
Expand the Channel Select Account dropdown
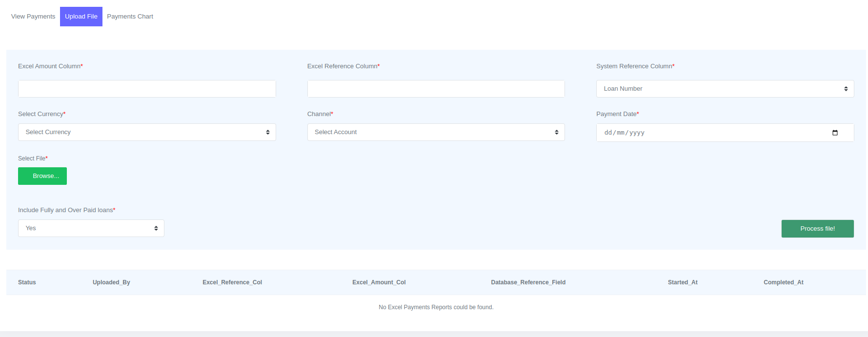point(436,132)
